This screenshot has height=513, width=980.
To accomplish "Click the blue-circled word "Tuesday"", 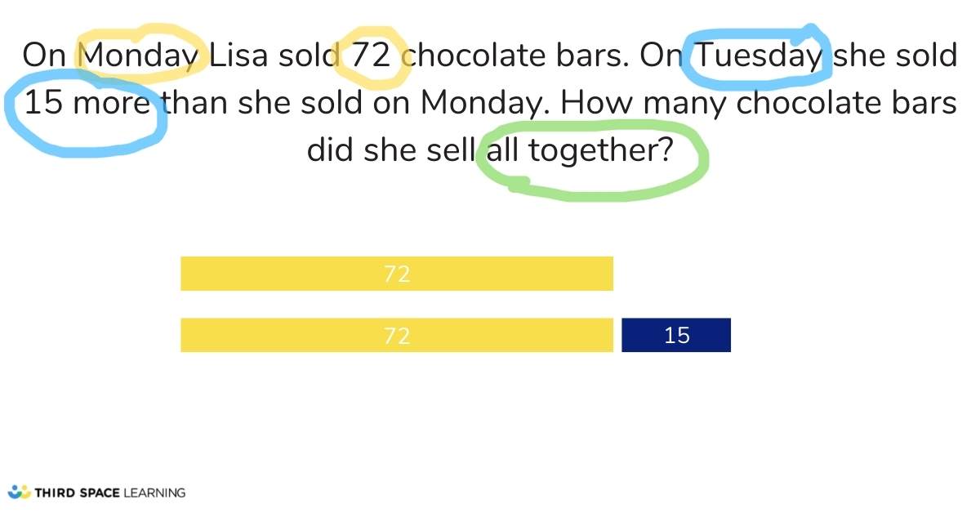I will point(756,56).
